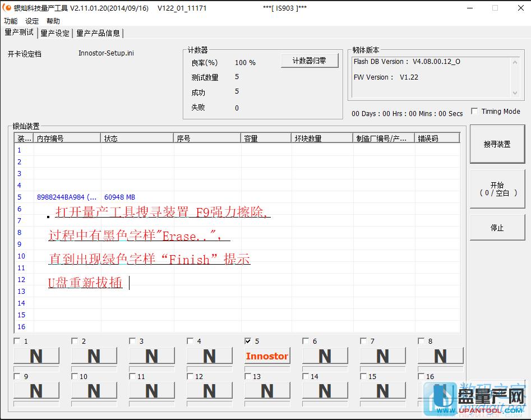Click the N status button for port 9

36,390
